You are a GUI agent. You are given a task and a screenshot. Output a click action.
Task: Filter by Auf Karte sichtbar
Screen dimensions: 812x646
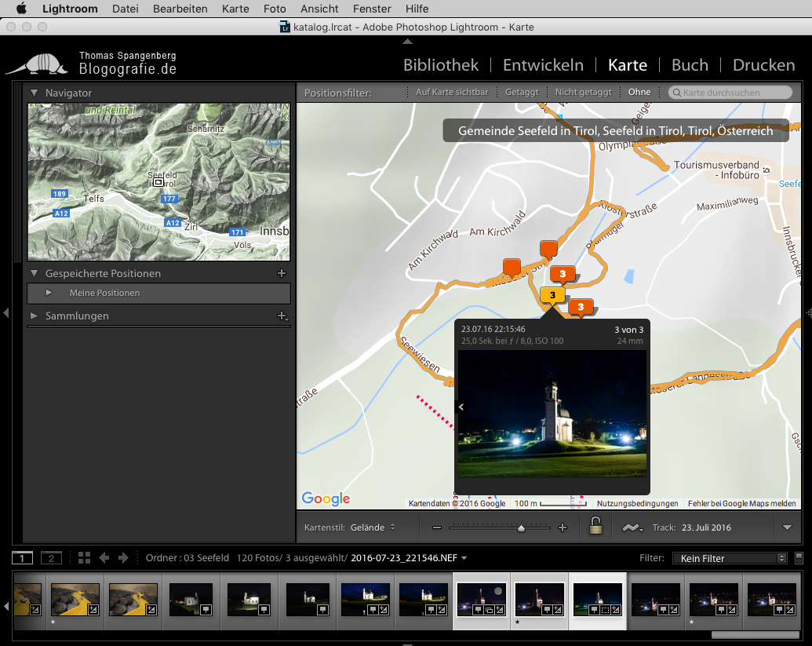[452, 92]
